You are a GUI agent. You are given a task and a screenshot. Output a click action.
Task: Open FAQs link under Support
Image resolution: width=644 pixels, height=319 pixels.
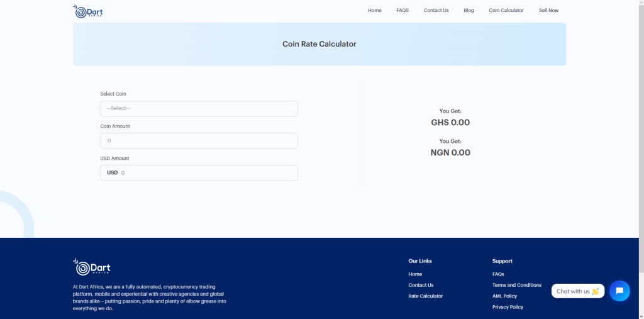point(498,274)
